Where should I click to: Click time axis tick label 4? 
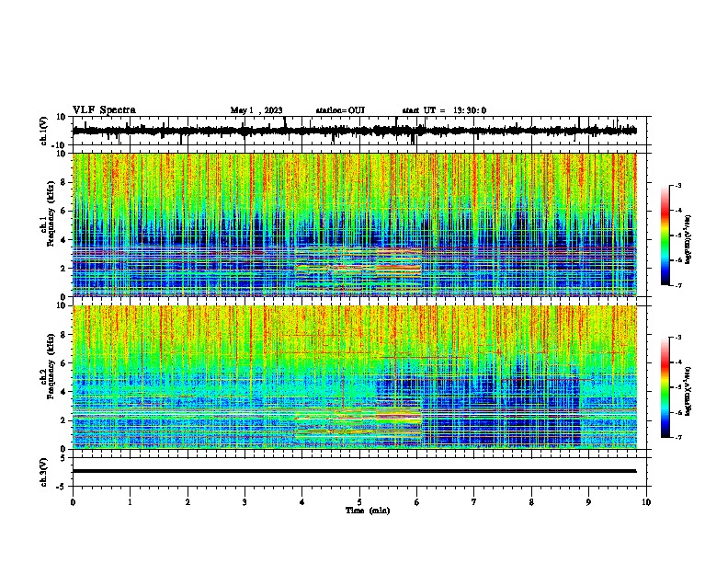(302, 502)
